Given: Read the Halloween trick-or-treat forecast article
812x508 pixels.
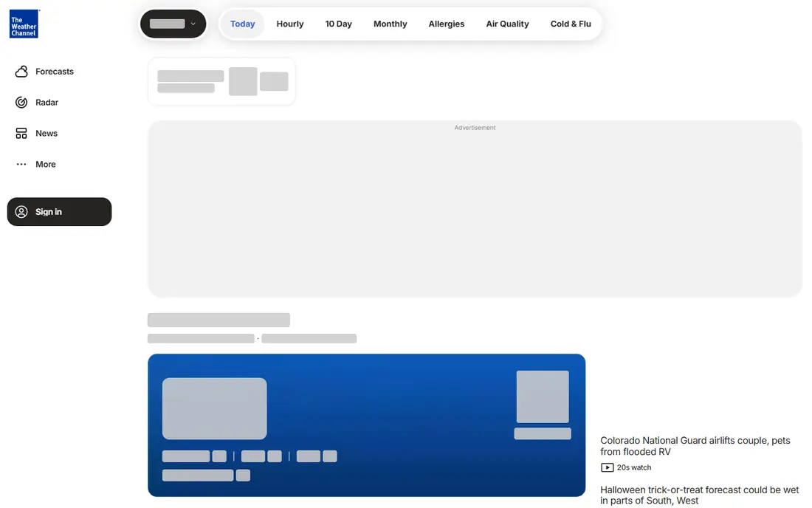Looking at the screenshot, I should pyautogui.click(x=700, y=495).
